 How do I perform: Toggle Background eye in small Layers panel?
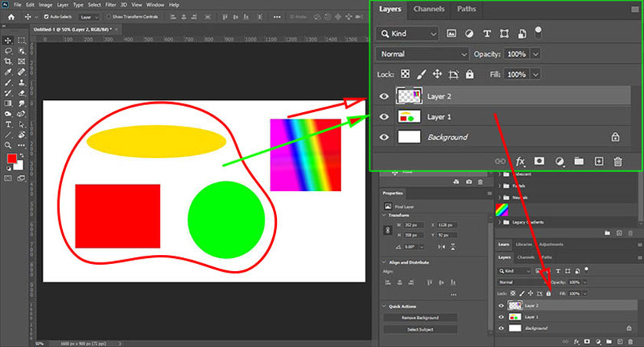[501, 328]
